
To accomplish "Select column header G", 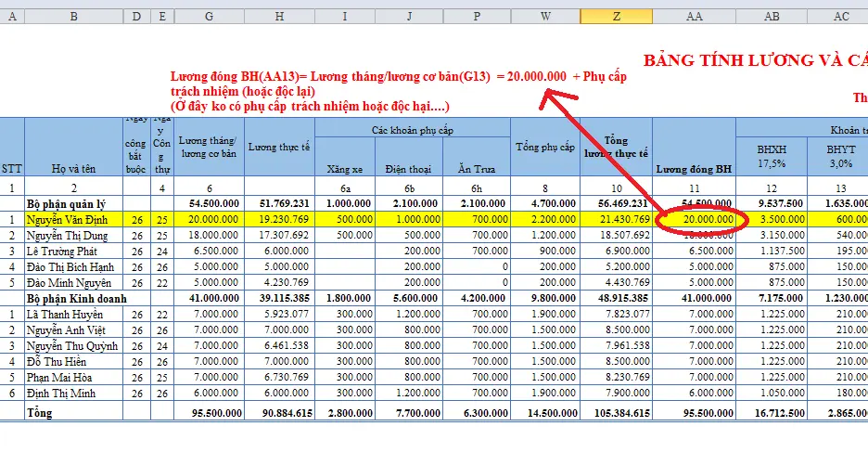I will point(210,17).
